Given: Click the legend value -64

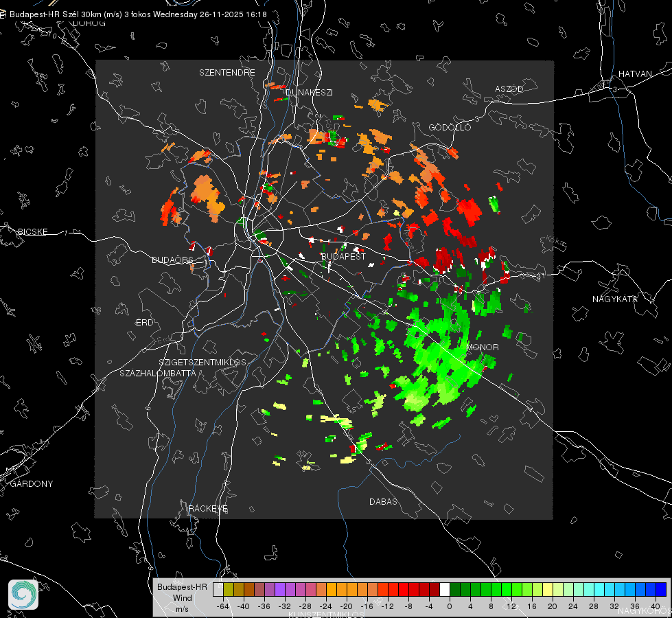Looking at the screenshot, I should pos(223,606).
